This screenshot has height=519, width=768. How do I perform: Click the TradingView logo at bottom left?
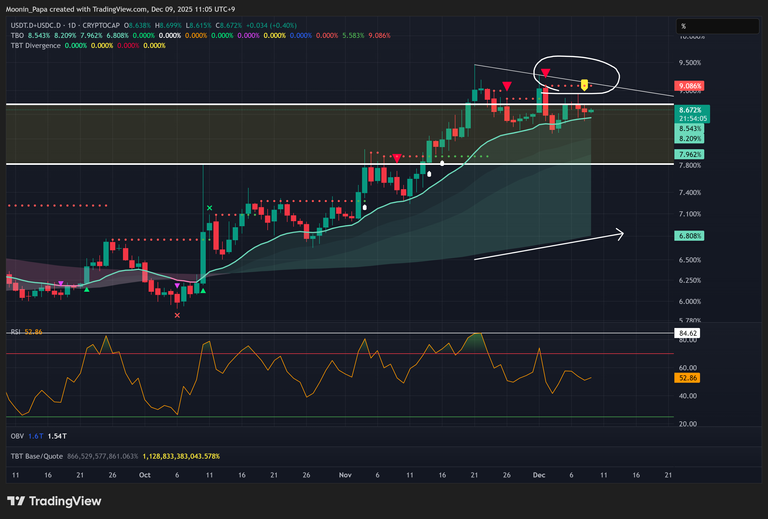(48, 501)
